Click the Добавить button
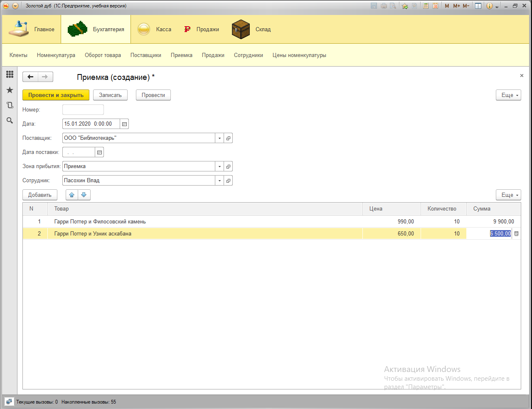 (x=40, y=195)
